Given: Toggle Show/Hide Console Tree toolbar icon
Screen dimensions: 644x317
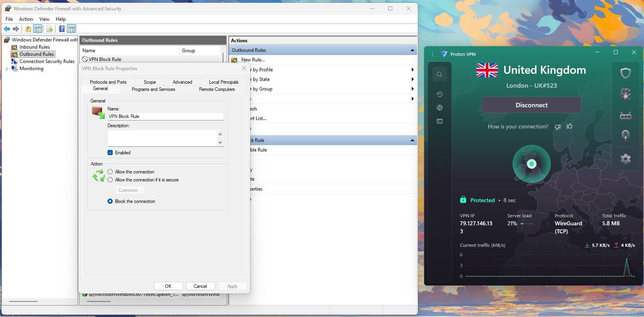Looking at the screenshot, I should coord(38,29).
